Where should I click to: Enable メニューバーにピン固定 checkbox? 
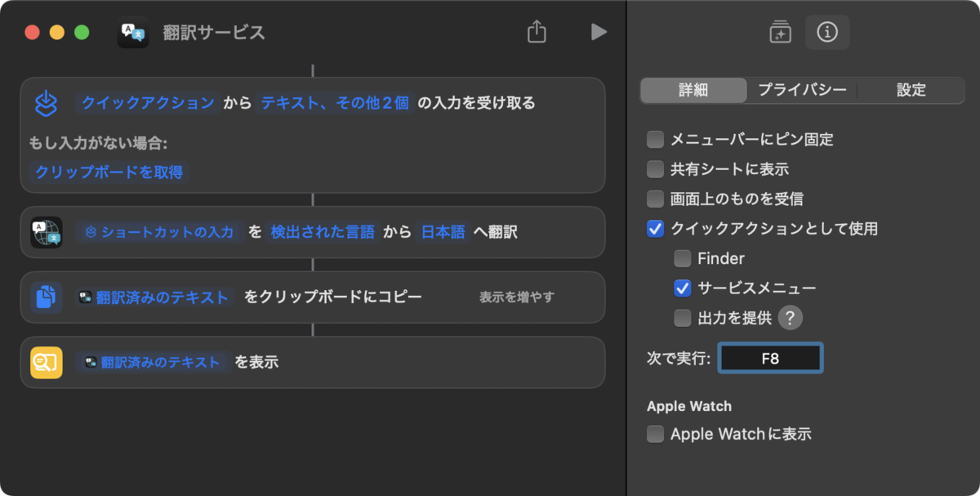point(655,140)
